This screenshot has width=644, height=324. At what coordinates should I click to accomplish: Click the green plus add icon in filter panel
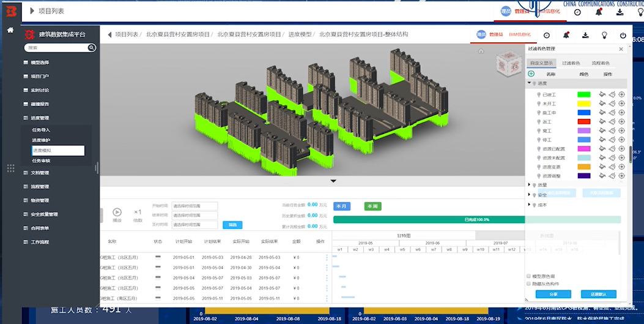tap(531, 73)
